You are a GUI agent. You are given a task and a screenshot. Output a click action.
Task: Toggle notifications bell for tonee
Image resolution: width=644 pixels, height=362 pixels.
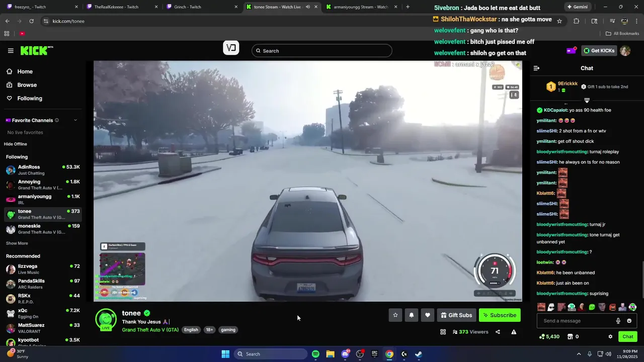pos(412,315)
